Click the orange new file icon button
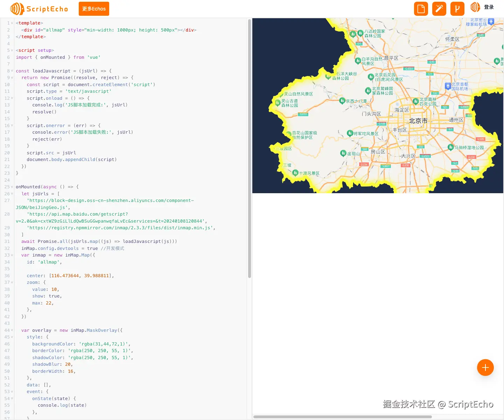 click(x=421, y=9)
